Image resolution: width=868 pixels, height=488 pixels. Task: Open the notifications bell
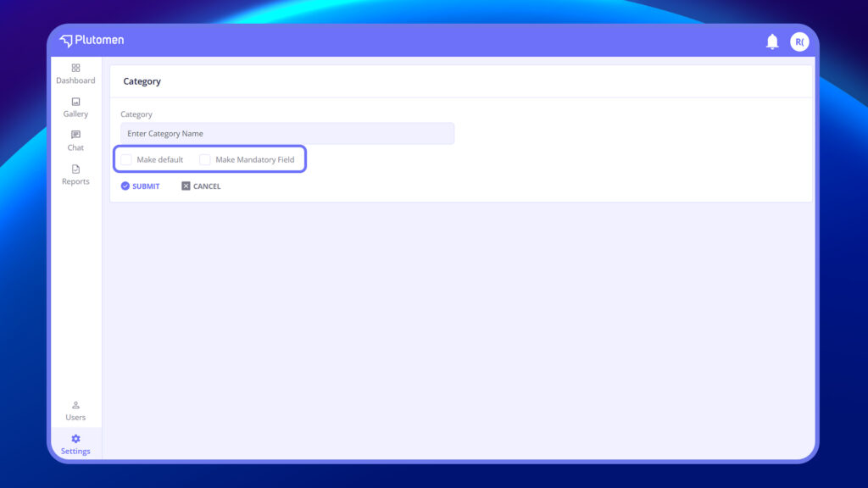(x=772, y=42)
